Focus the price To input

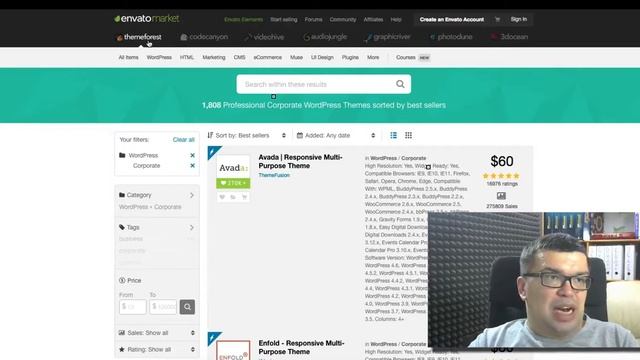click(x=163, y=307)
